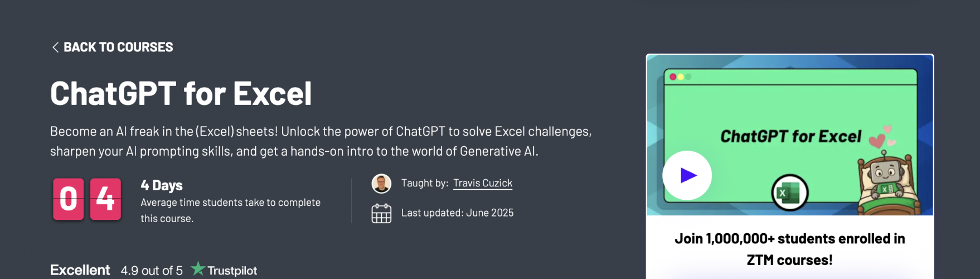Screen dimensions: 980x279
Task: Click the Excel logo in video thumbnail
Action: [x=789, y=193]
